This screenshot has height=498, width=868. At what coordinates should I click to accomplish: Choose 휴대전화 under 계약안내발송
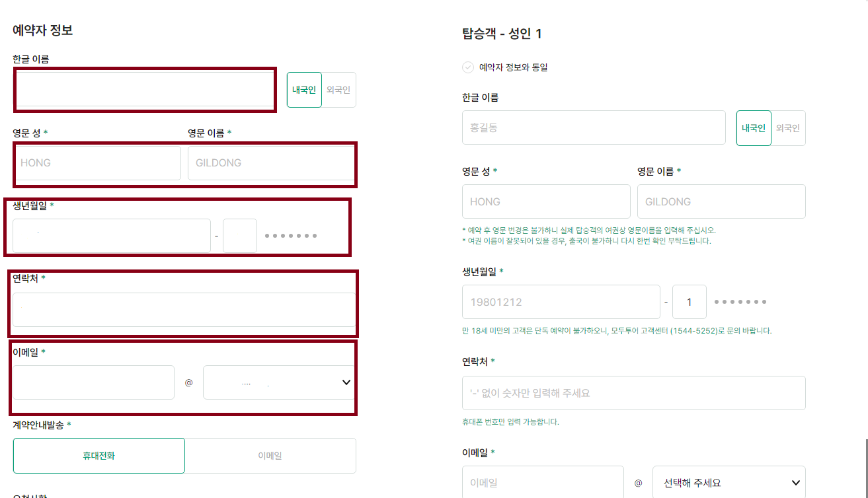point(99,455)
